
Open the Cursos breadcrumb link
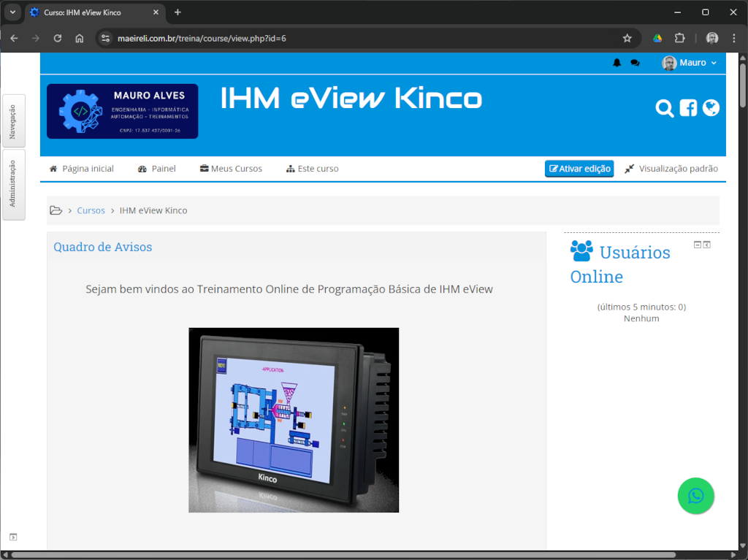pyautogui.click(x=91, y=210)
